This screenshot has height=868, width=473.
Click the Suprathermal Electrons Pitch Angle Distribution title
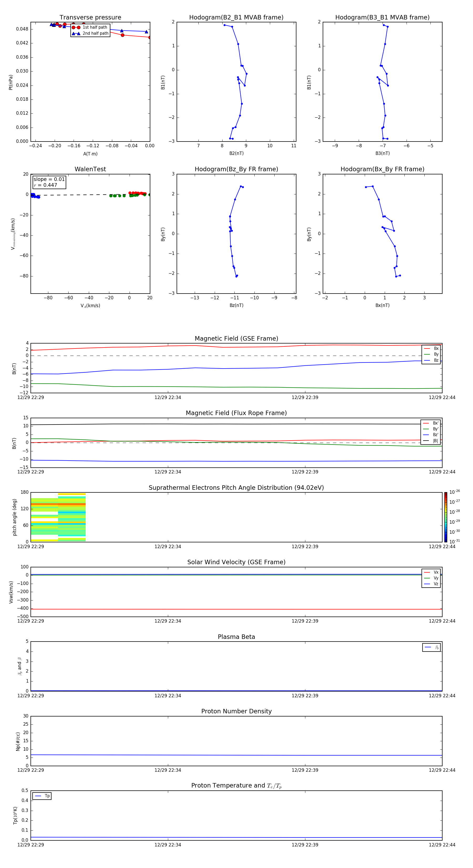tap(236, 488)
